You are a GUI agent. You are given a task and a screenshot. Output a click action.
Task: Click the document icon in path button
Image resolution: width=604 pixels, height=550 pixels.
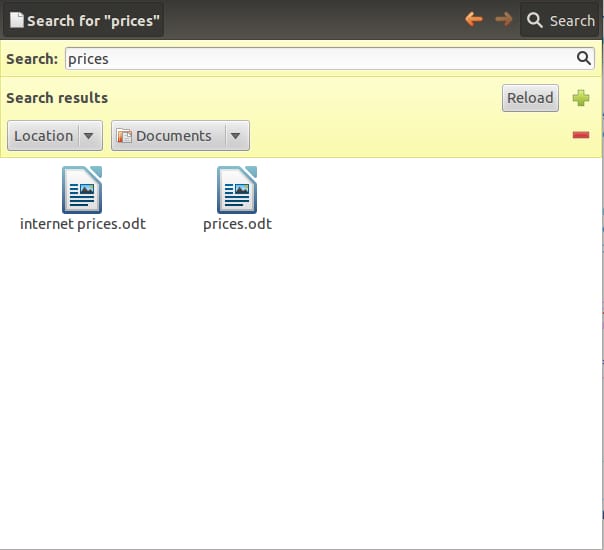point(16,20)
